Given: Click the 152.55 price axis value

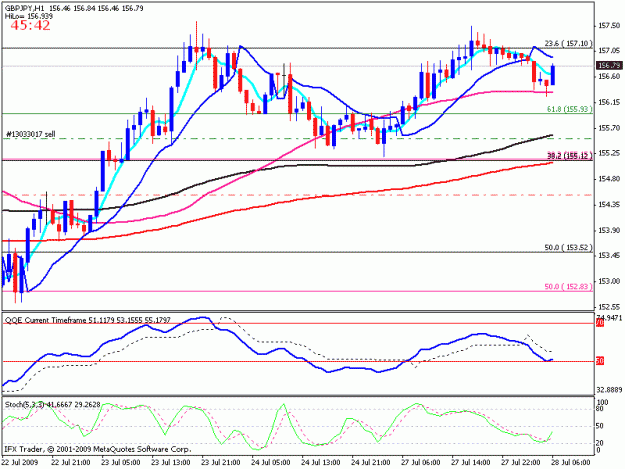Looking at the screenshot, I should click(x=609, y=307).
